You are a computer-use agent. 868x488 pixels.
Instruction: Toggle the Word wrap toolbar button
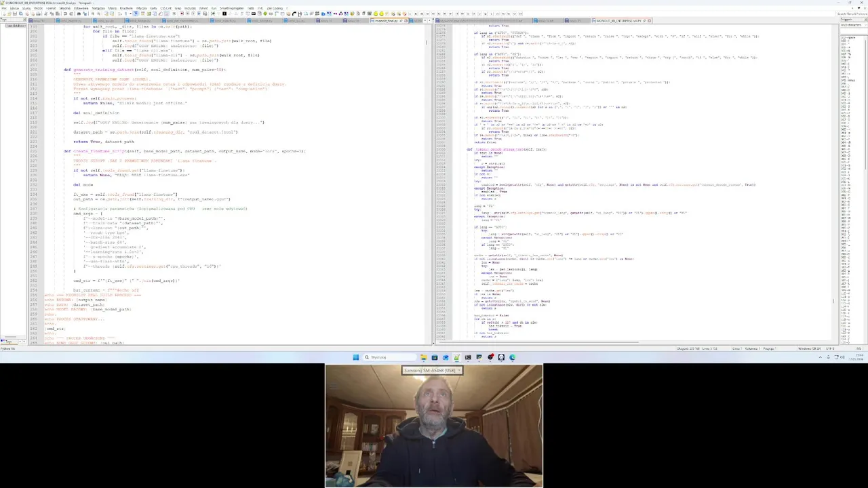119,14
